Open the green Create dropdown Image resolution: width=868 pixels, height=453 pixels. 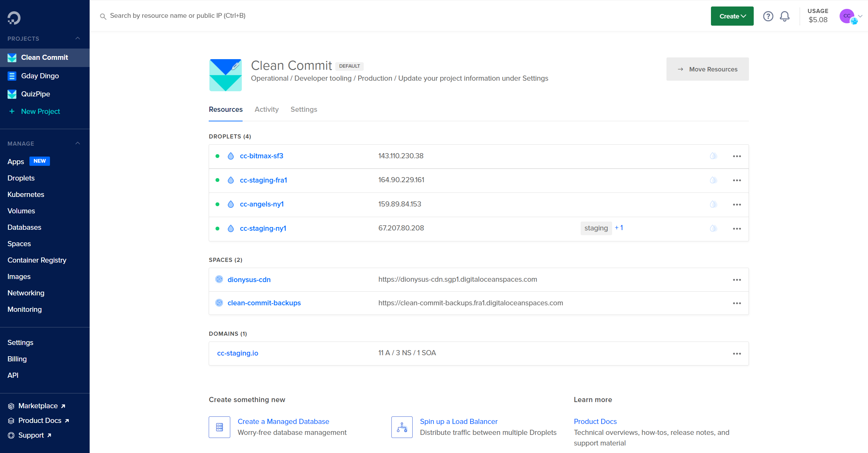732,16
